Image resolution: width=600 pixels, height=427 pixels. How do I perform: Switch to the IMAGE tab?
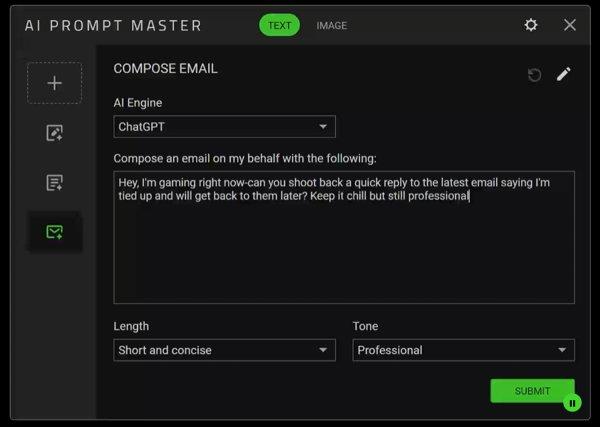[x=331, y=26]
